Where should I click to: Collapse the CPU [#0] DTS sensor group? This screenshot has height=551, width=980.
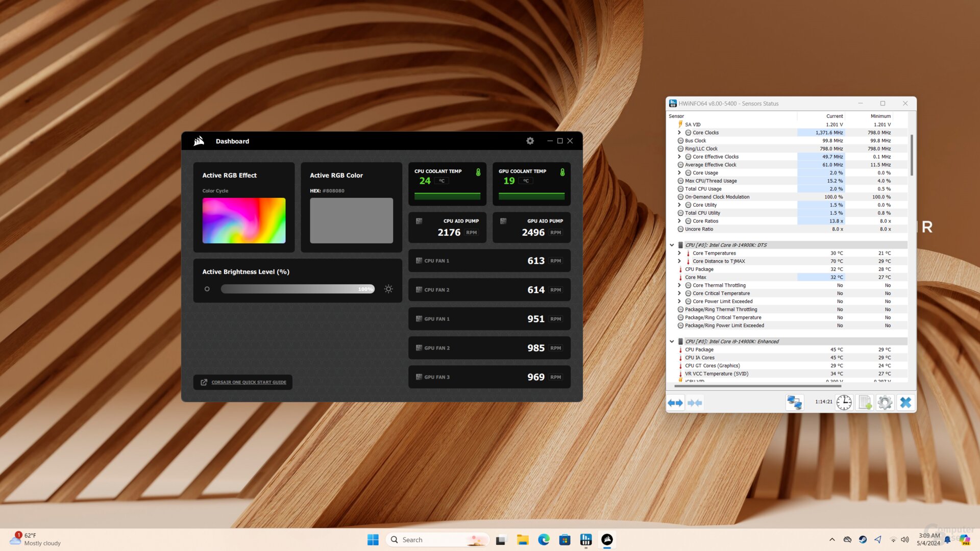pyautogui.click(x=672, y=245)
